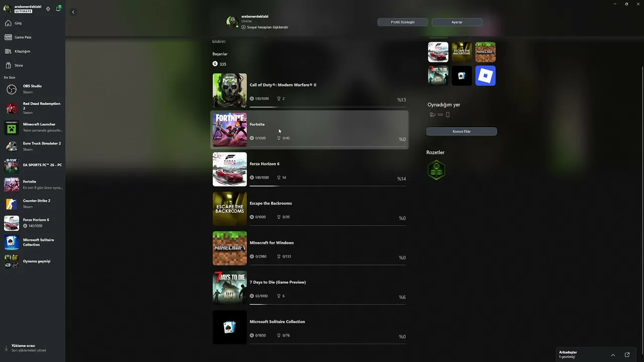This screenshot has width=644, height=362.
Task: Open EA SPORTS FC 26 in sidebar
Action: click(x=33, y=165)
